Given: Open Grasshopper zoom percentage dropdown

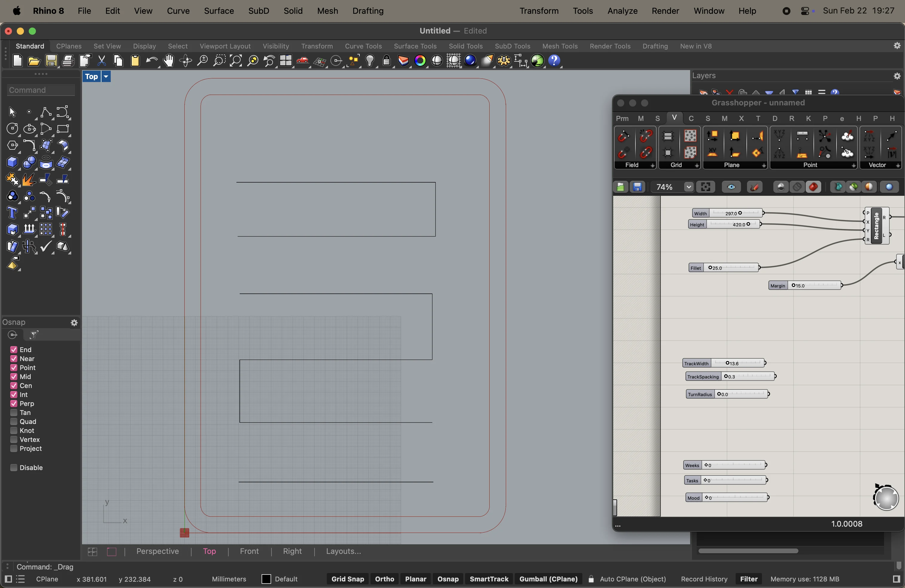Looking at the screenshot, I should [689, 187].
